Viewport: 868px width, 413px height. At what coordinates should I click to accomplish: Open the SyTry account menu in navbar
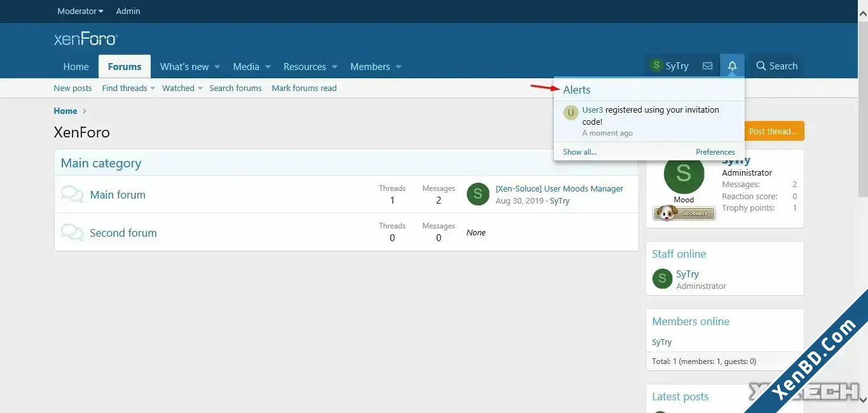pos(670,66)
